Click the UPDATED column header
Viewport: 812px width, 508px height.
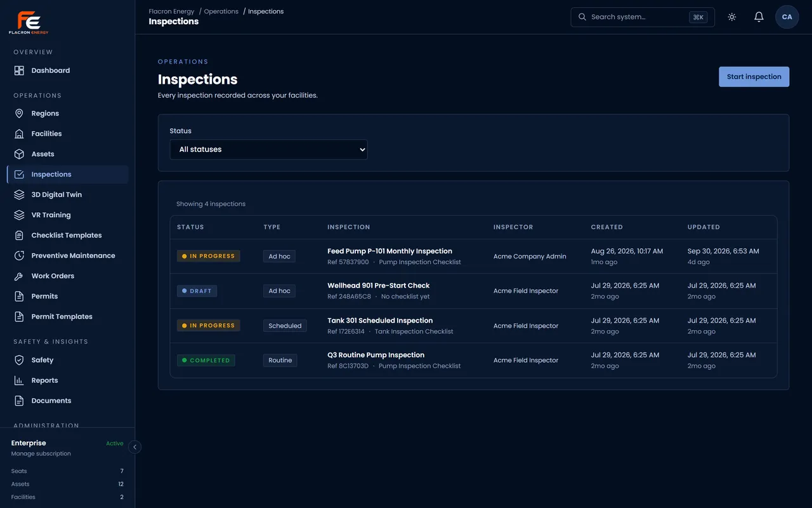[x=704, y=227]
